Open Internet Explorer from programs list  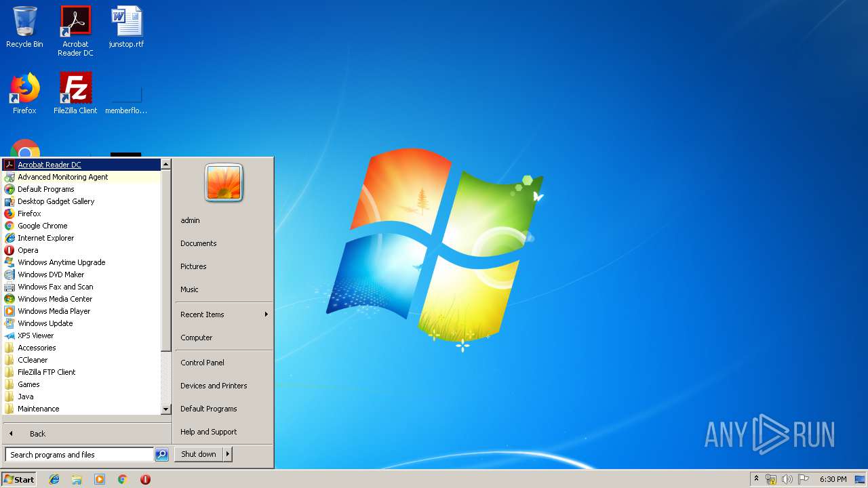click(x=81, y=238)
